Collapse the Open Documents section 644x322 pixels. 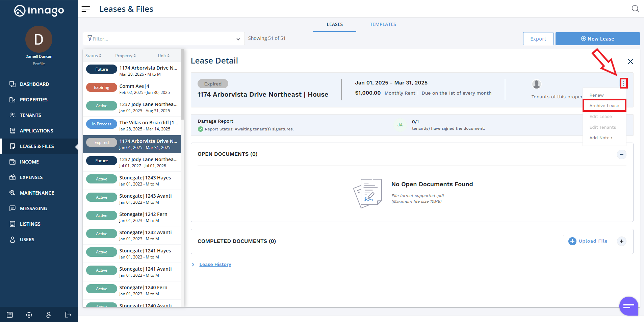621,154
